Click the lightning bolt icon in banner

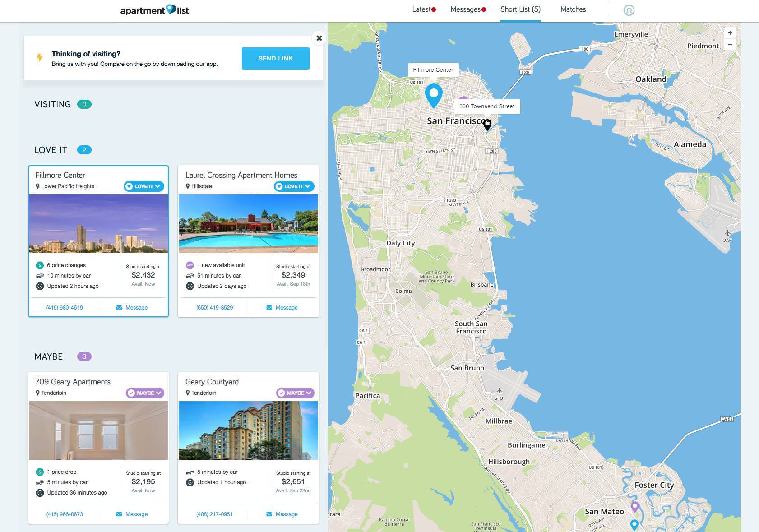[x=40, y=58]
